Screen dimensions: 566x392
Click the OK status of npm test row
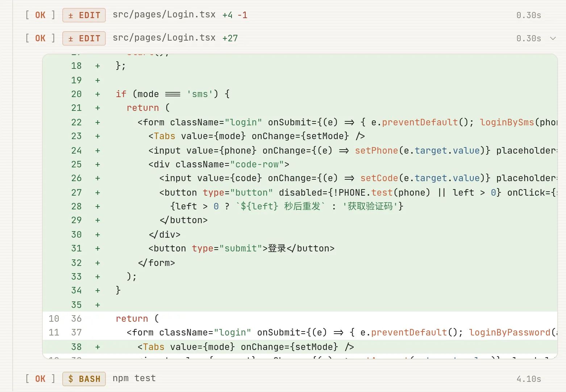pos(40,379)
